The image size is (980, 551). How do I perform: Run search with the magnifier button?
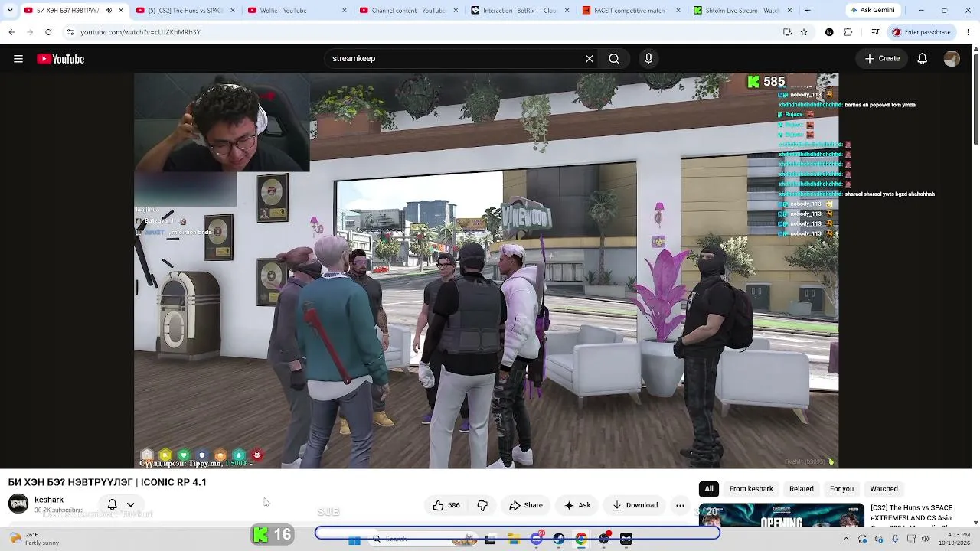click(614, 58)
